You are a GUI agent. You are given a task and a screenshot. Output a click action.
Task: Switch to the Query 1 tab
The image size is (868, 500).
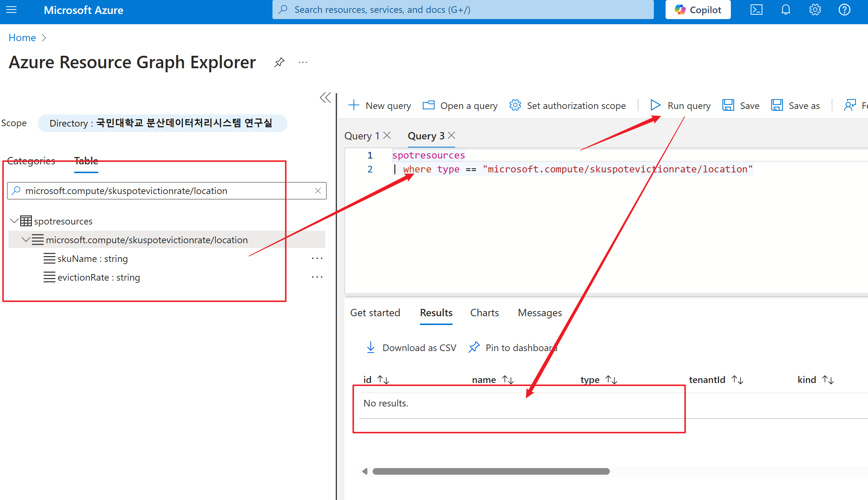click(361, 135)
